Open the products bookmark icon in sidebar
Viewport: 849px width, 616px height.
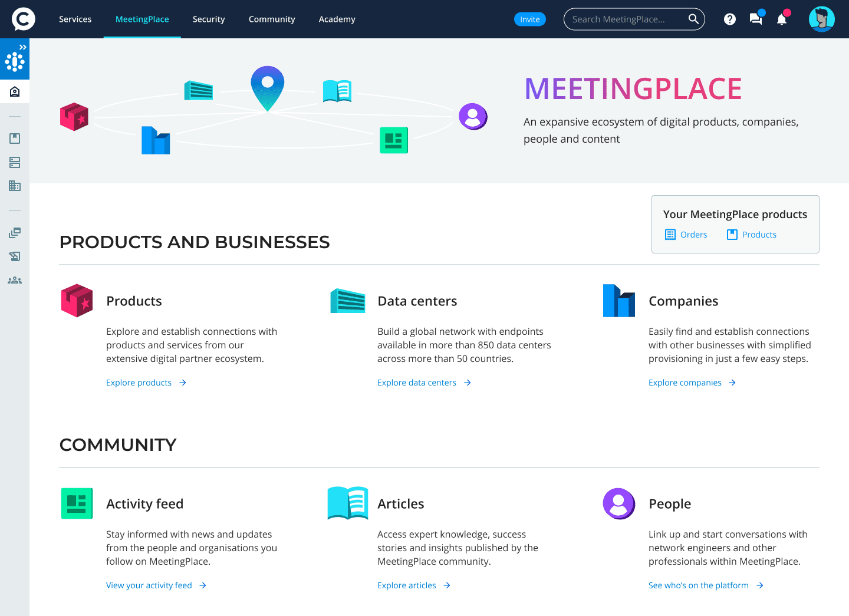coord(15,139)
